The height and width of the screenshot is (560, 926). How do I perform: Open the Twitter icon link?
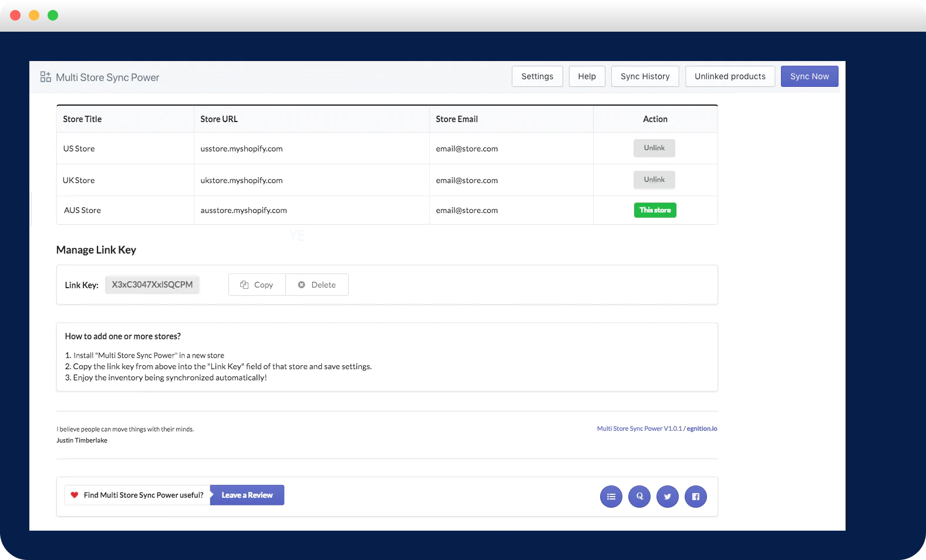[x=668, y=497]
